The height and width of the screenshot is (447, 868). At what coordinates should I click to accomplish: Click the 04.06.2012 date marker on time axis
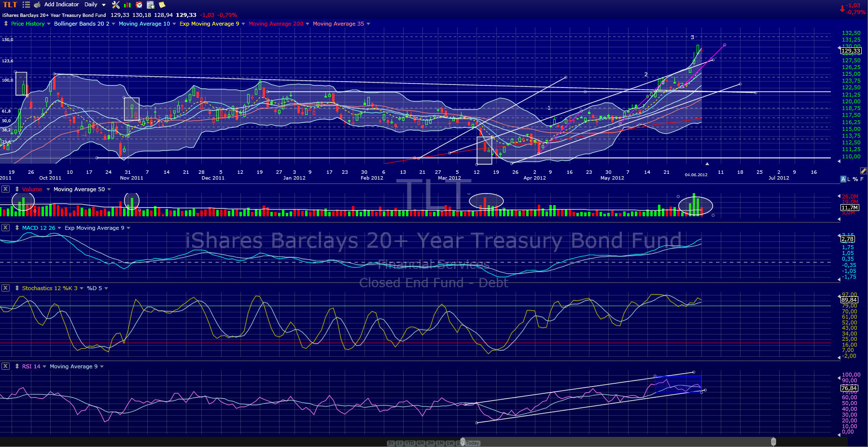coord(696,175)
